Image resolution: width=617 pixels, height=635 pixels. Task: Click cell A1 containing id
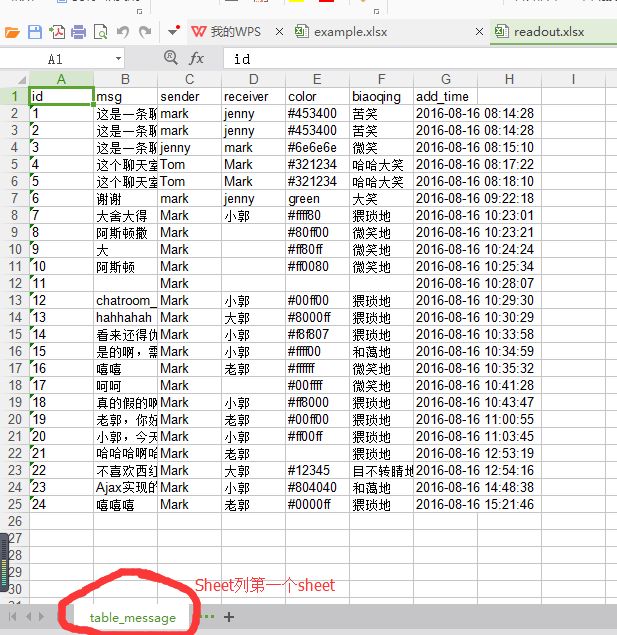(61, 96)
